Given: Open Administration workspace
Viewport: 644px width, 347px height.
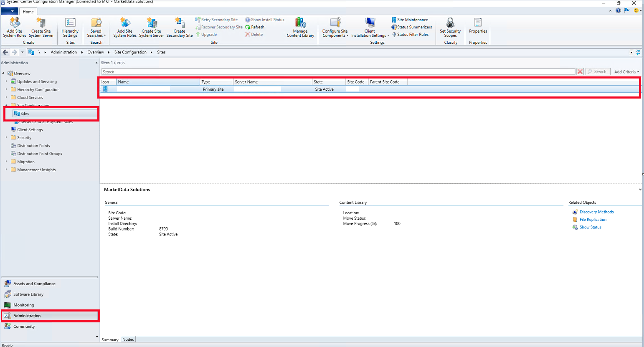Looking at the screenshot, I should coord(50,316).
